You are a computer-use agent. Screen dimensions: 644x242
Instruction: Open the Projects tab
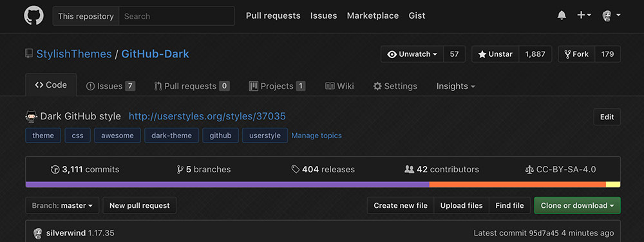click(x=277, y=86)
